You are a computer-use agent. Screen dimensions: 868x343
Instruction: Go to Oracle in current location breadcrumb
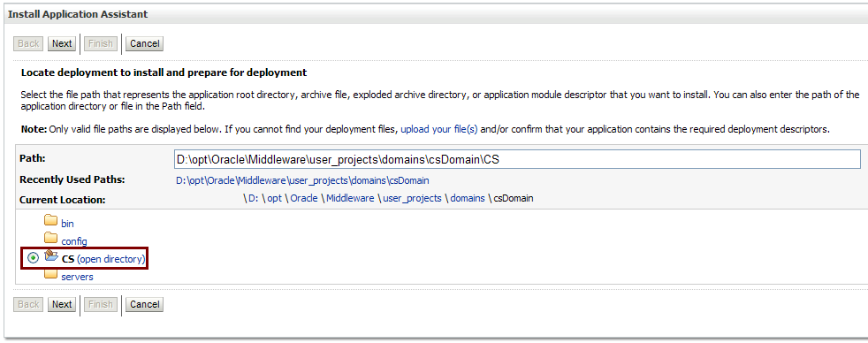point(304,198)
